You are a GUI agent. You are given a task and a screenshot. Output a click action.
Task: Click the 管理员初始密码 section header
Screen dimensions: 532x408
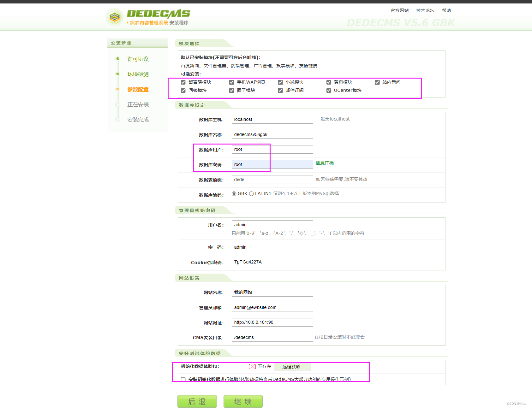tap(197, 210)
